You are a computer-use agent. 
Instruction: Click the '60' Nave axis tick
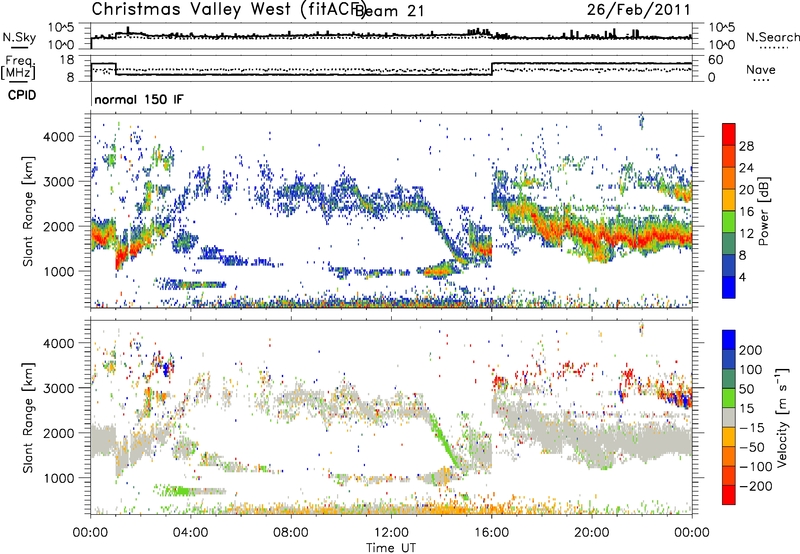coord(715,60)
